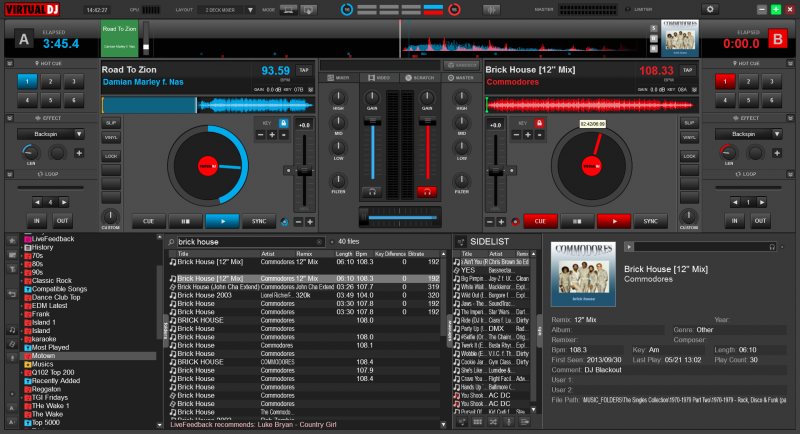Collapse the EFFECT panel on deck A
The width and height of the screenshot is (800, 434).
pos(10,118)
